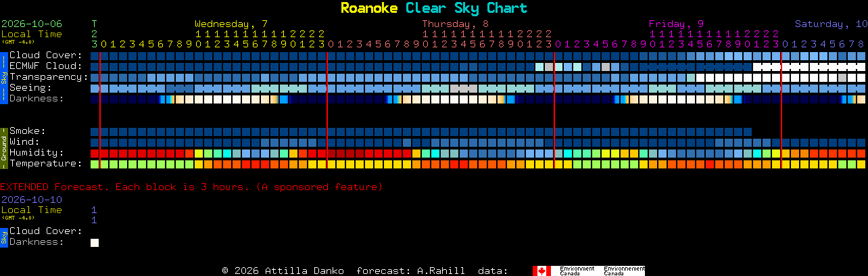Click the forecast: A.Rahill credit
The height and width of the screenshot is (276, 868).
410,271
